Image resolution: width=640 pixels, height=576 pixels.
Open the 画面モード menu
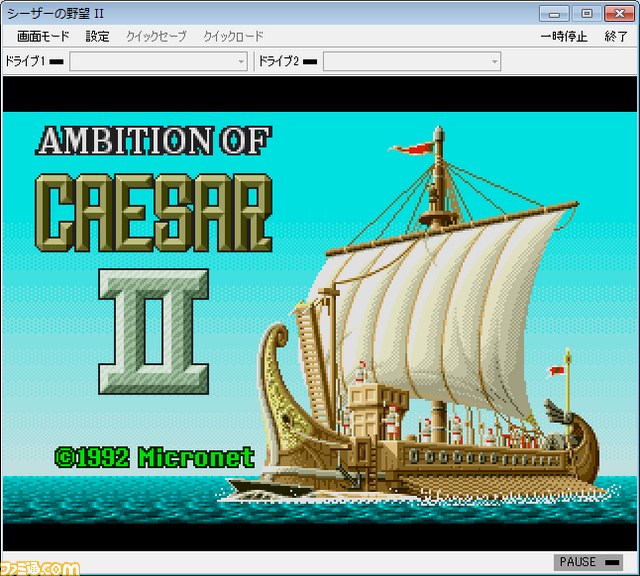tap(43, 37)
